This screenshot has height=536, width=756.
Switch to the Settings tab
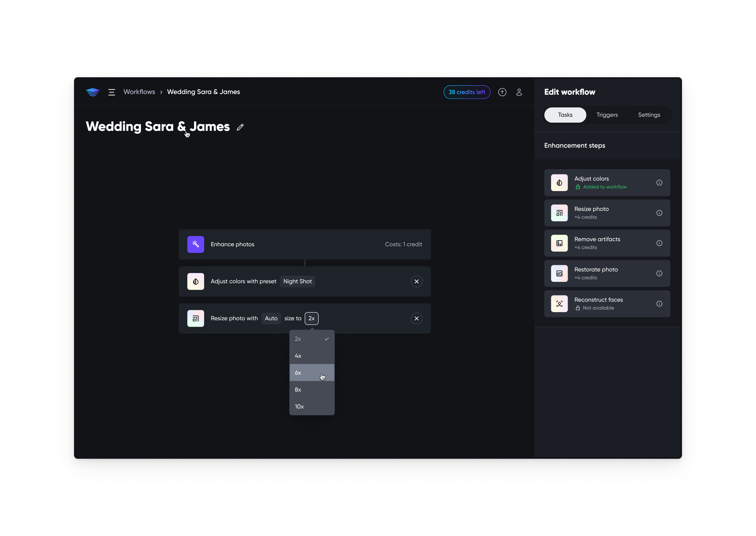click(649, 115)
